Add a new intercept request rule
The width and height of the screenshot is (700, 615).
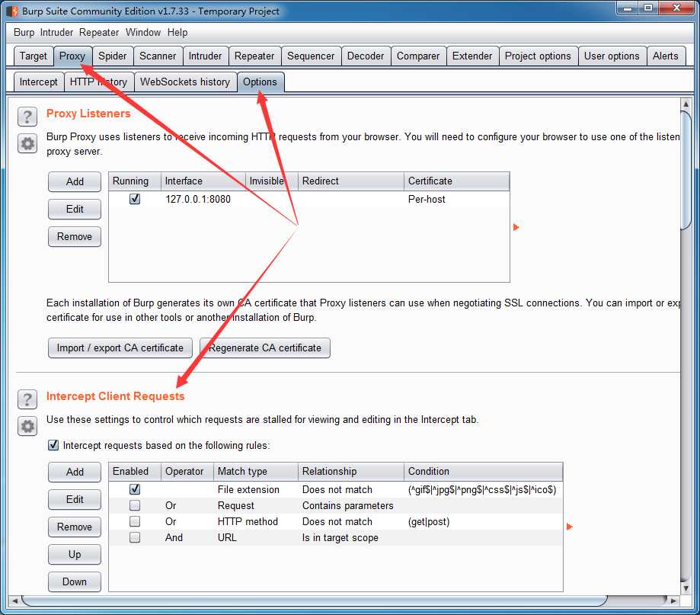[x=75, y=472]
